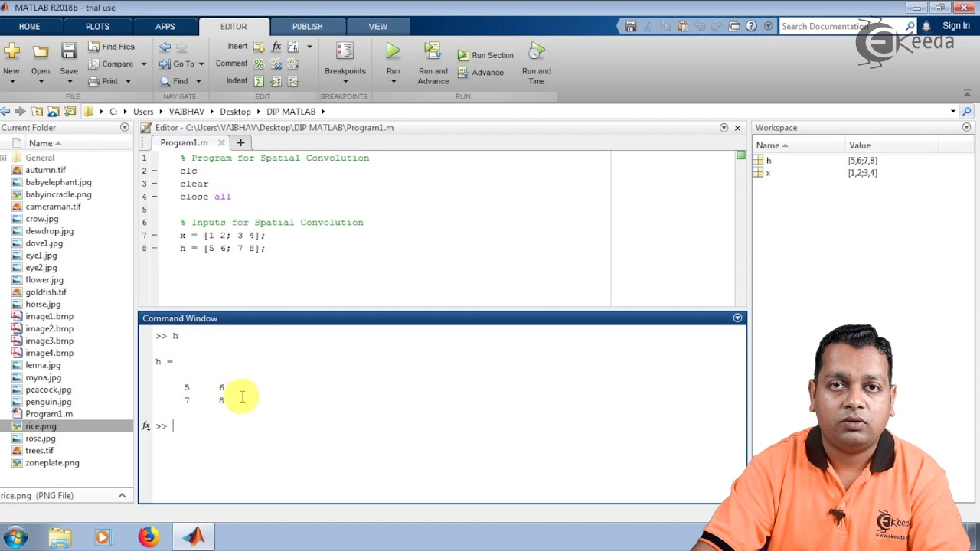980x551 pixels.
Task: Add new editor tab with plus
Action: [x=240, y=143]
